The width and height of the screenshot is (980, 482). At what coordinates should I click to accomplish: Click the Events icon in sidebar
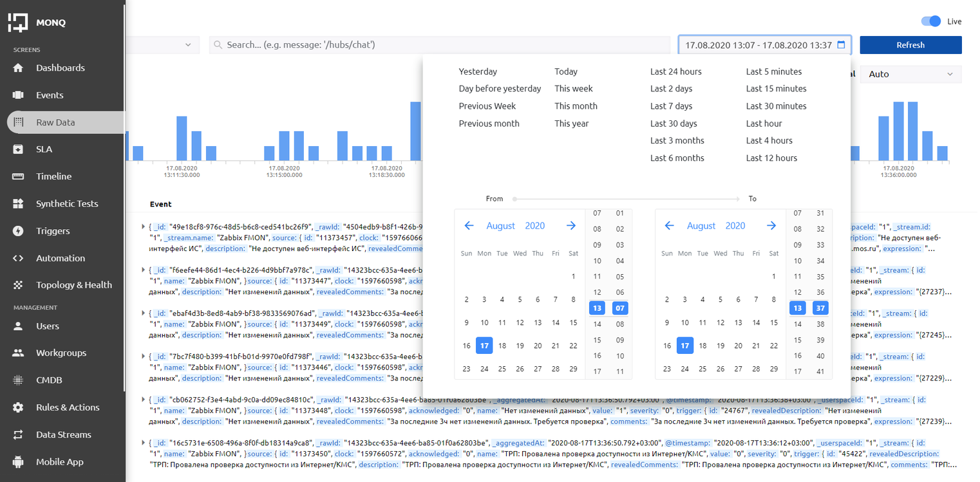pos(18,95)
